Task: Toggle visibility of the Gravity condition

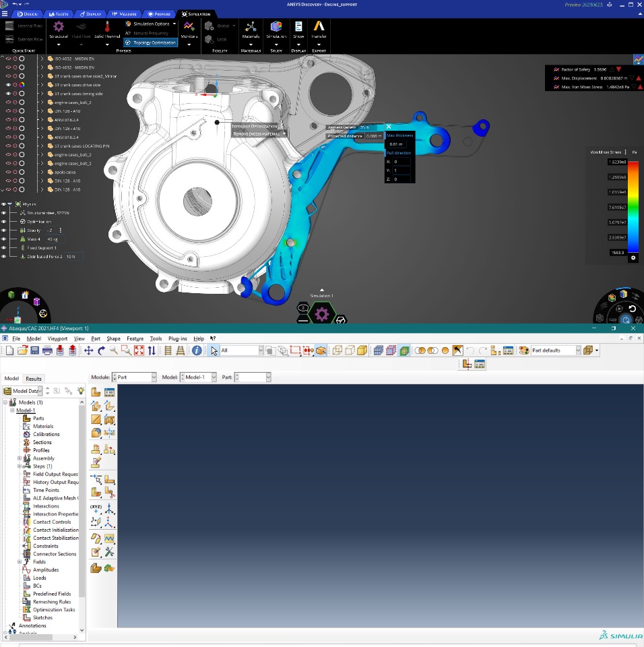Action: (4, 230)
